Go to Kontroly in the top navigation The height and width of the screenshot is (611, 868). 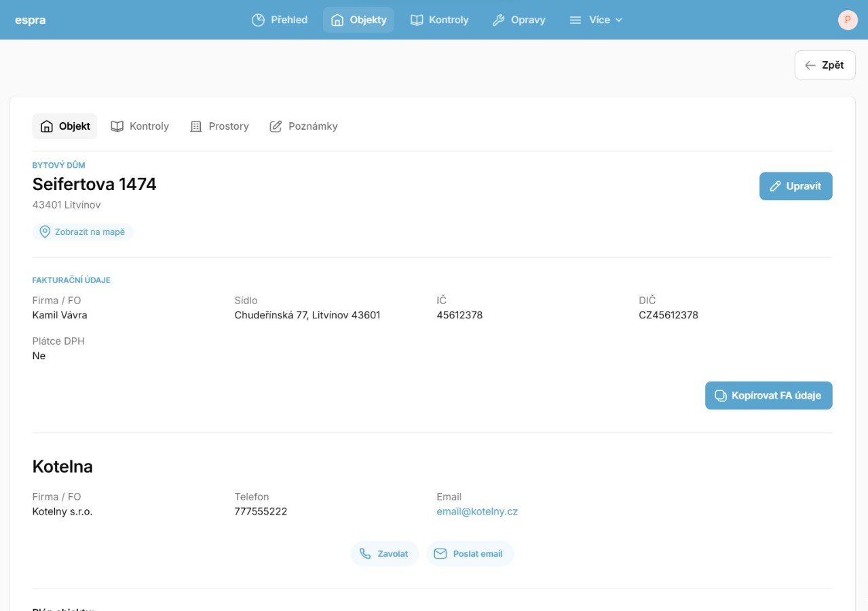439,20
